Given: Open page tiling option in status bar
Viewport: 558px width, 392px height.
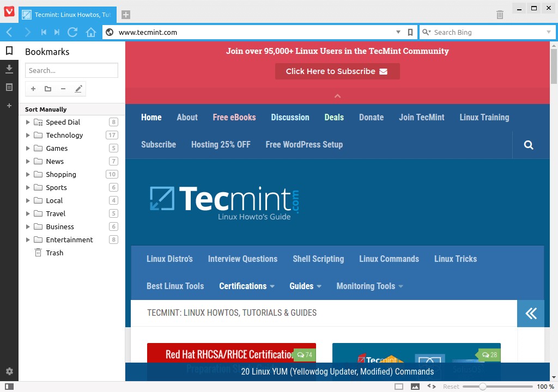Looking at the screenshot, I should [399, 387].
